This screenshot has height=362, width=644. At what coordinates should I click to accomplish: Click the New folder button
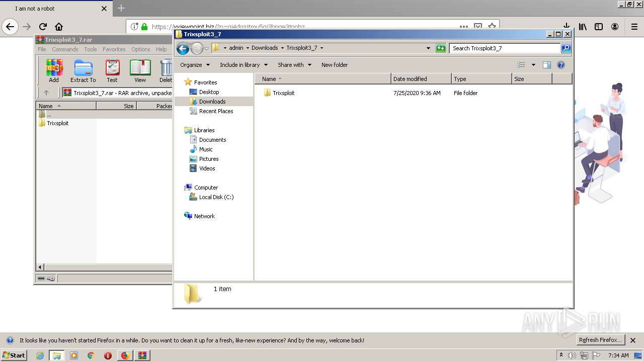(x=335, y=65)
